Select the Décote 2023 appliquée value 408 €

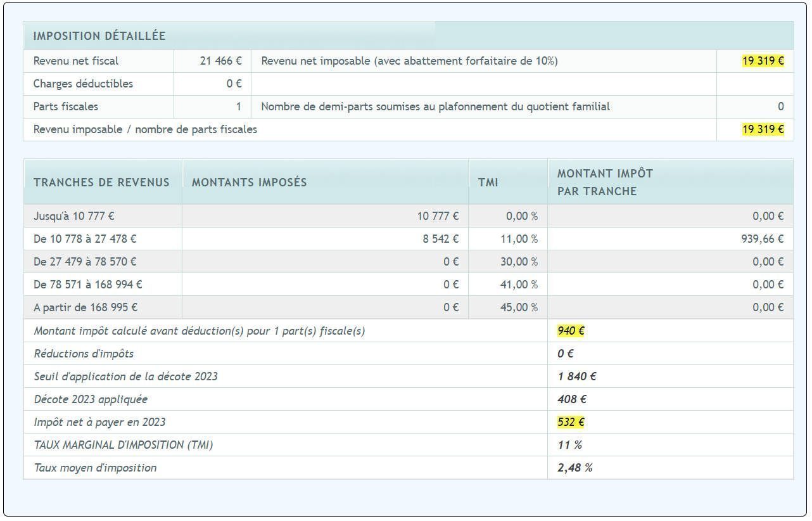click(571, 399)
